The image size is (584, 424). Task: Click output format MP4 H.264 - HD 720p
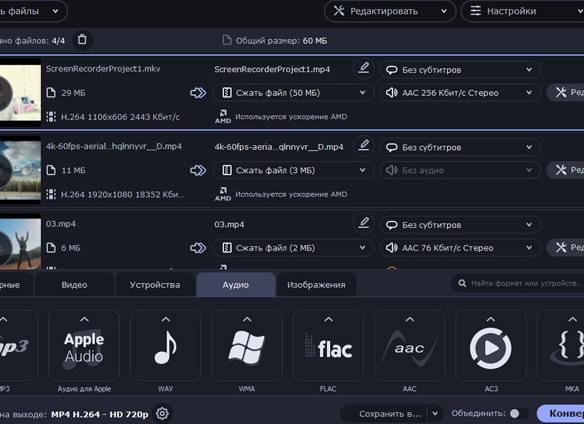click(99, 414)
